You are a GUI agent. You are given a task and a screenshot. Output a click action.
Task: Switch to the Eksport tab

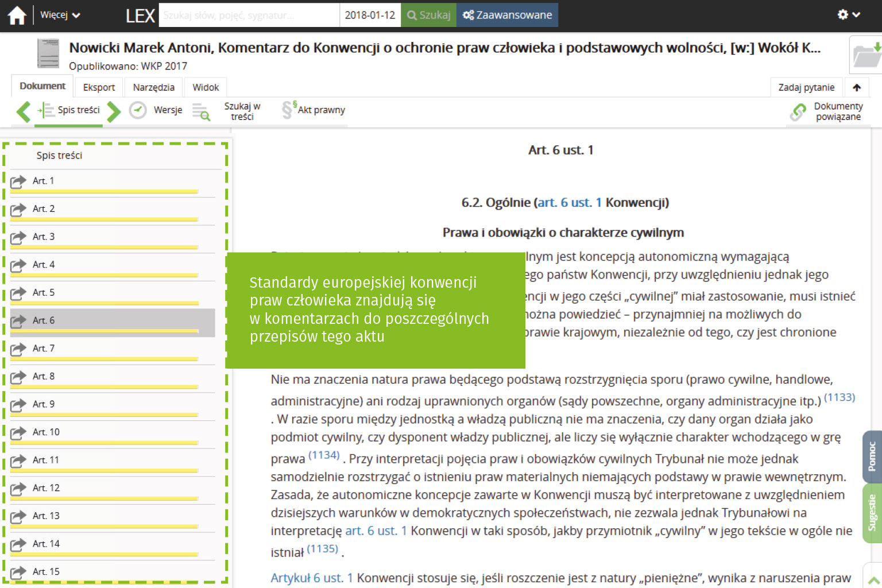coord(99,87)
